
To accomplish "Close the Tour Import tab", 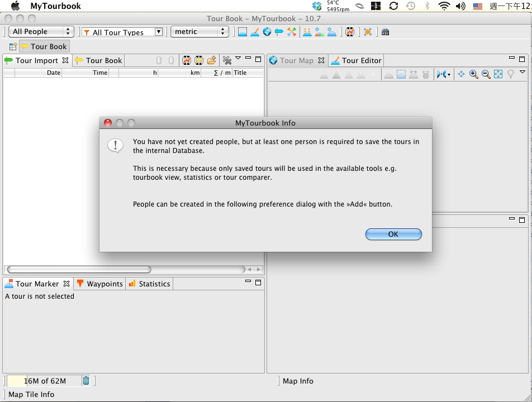I will click(x=65, y=60).
